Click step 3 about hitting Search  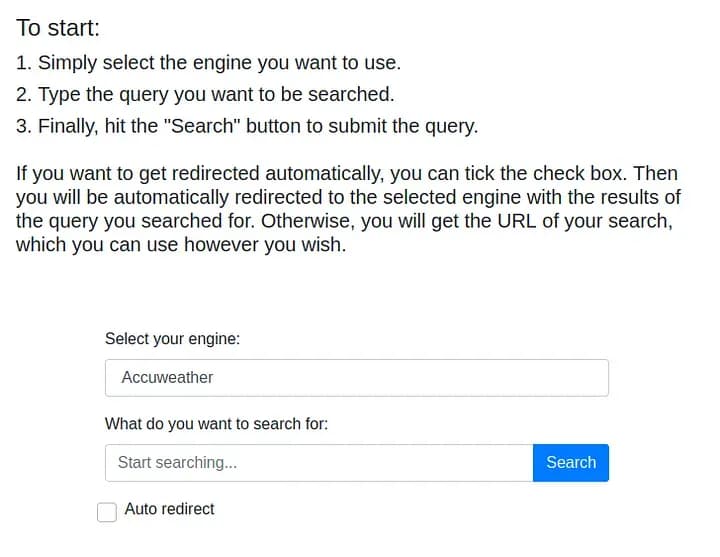click(247, 126)
